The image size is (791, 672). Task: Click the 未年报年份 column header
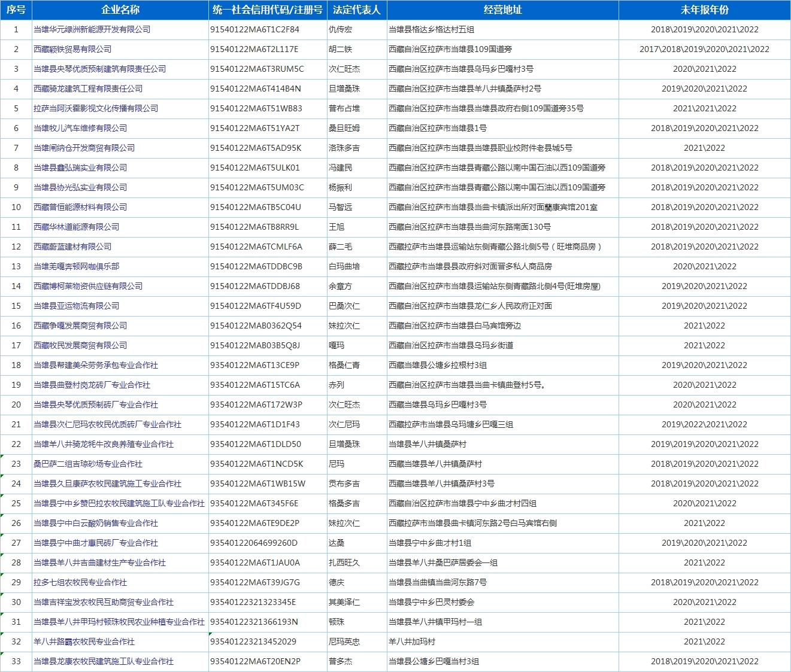(705, 10)
